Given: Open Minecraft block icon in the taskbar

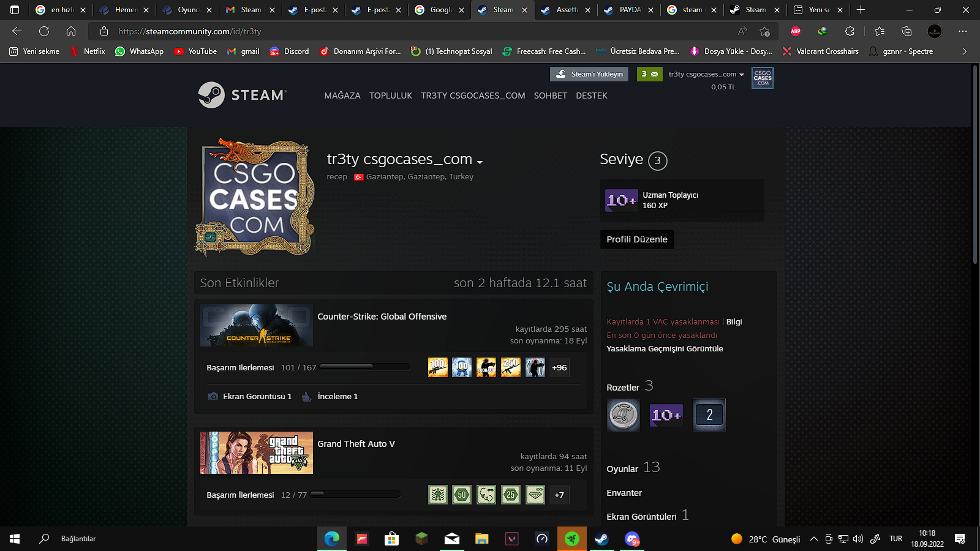Looking at the screenshot, I should (x=421, y=539).
